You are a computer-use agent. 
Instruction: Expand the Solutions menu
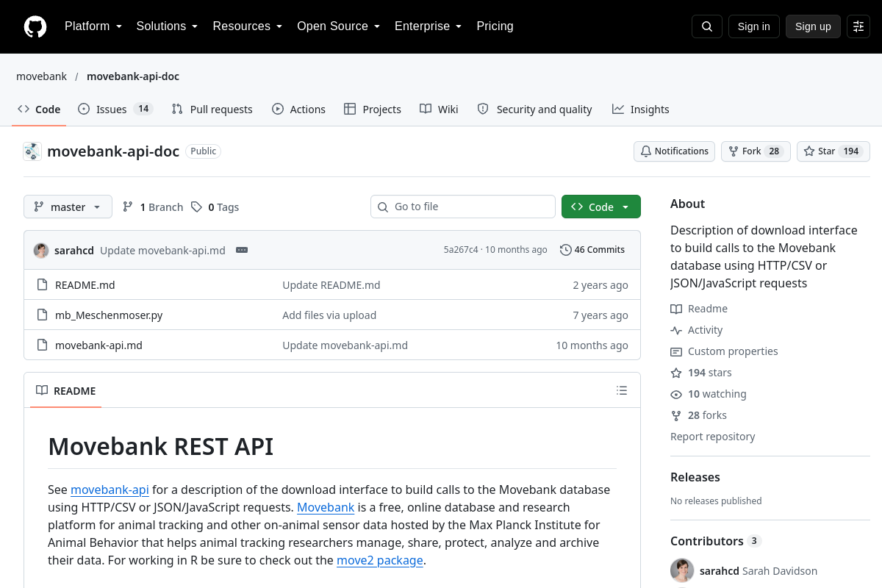click(x=167, y=26)
